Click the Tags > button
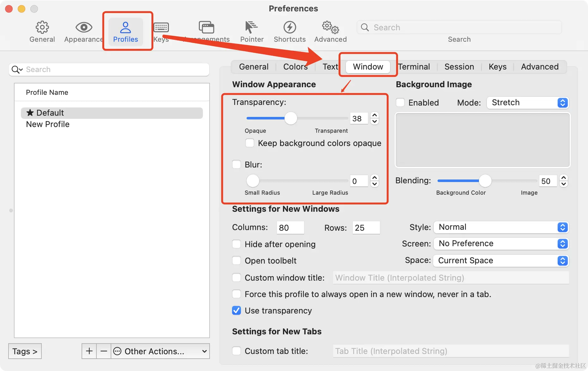Image resolution: width=588 pixels, height=371 pixels. [x=25, y=351]
